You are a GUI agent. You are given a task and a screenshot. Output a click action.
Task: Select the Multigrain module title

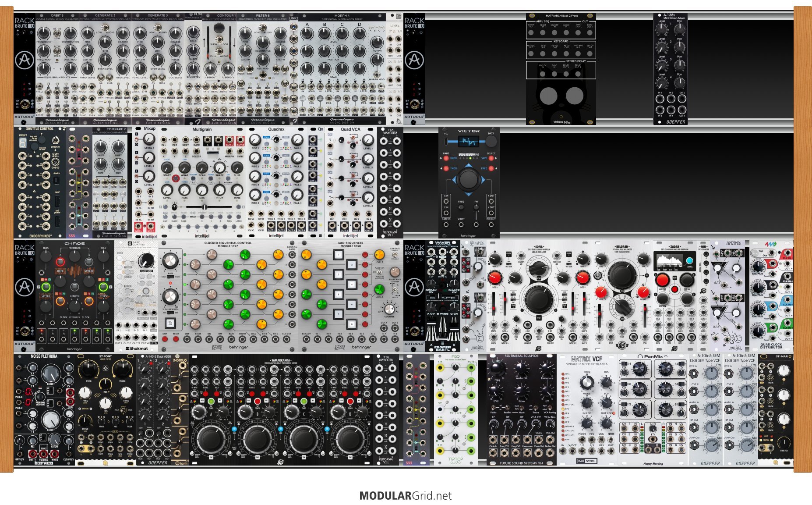[x=202, y=129]
